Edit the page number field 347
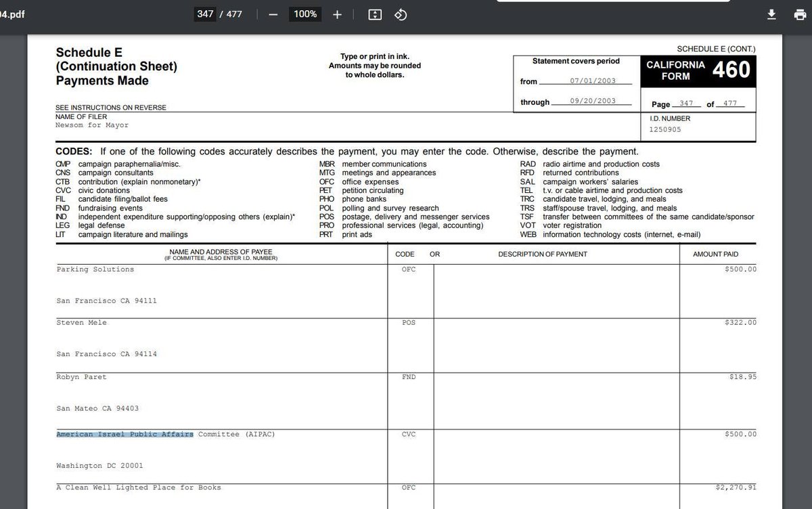Image resolution: width=812 pixels, height=509 pixels. pos(205,14)
